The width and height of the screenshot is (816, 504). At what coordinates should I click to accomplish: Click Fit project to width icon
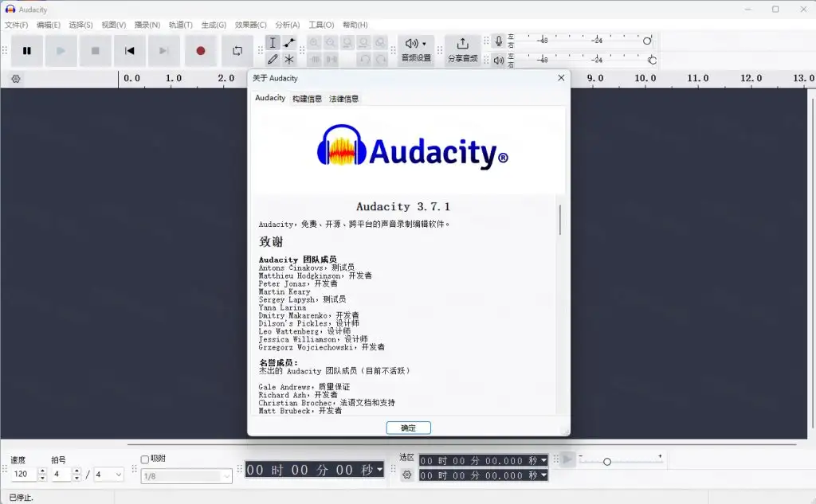pyautogui.click(x=364, y=43)
